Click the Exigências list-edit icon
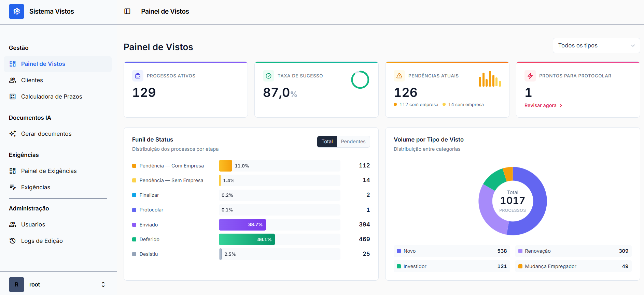The height and width of the screenshot is (295, 644). click(13, 187)
